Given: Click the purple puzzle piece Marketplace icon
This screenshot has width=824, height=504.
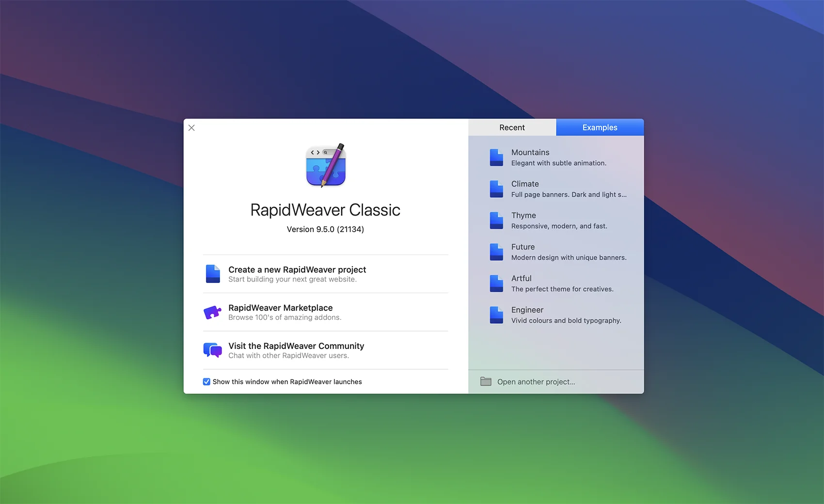Looking at the screenshot, I should (x=212, y=312).
